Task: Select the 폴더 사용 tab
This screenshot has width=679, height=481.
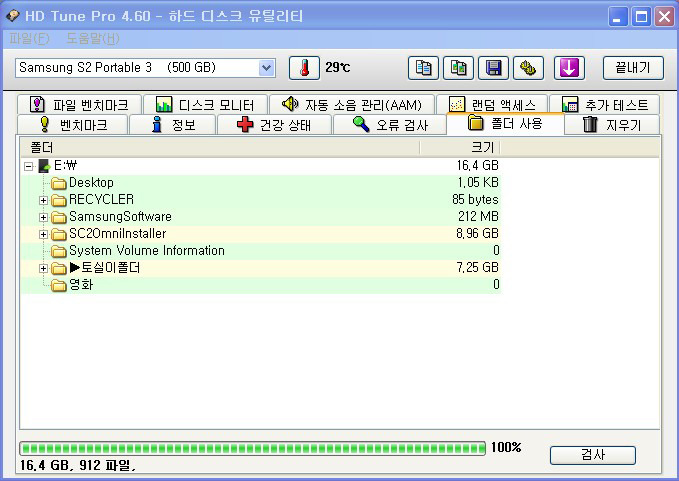Action: coord(505,124)
